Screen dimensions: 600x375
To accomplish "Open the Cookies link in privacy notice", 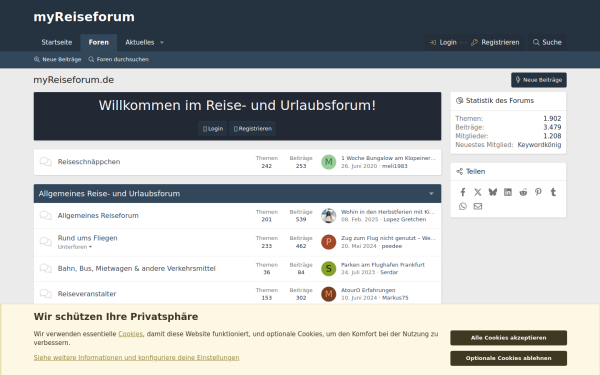I will click(x=130, y=334).
